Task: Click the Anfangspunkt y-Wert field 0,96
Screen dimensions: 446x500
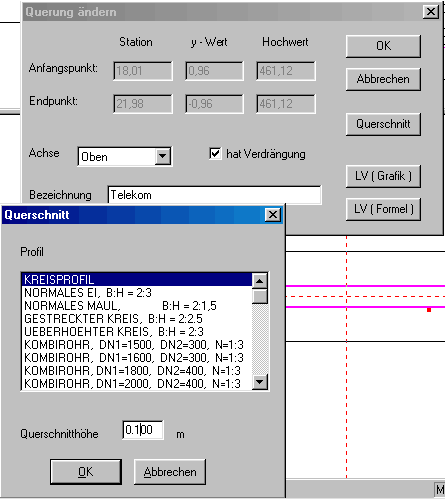Action: coord(214,71)
